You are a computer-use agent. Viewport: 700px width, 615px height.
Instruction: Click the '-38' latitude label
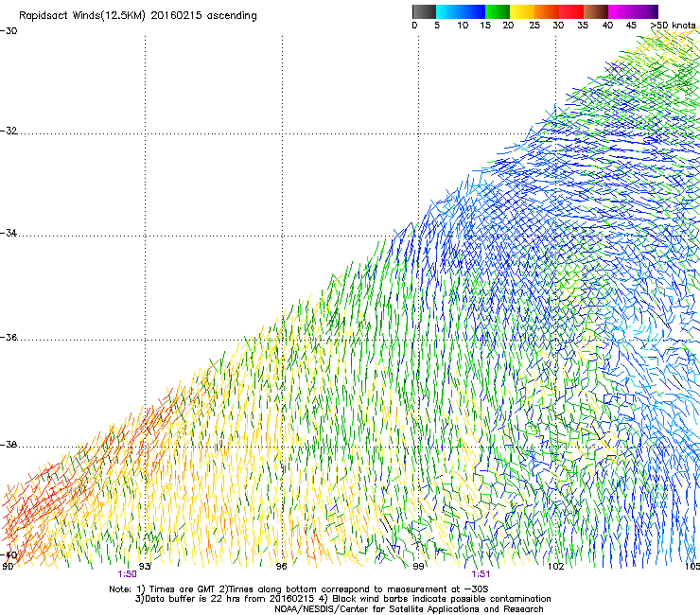tap(9, 445)
